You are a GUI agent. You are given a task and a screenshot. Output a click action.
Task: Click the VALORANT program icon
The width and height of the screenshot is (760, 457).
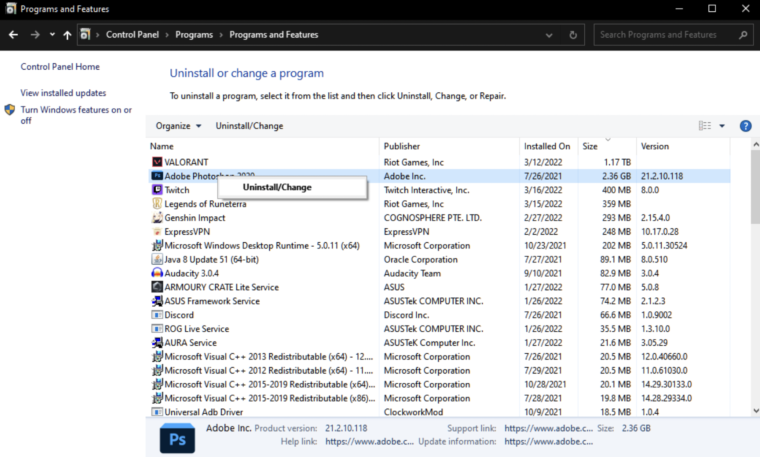click(x=157, y=162)
